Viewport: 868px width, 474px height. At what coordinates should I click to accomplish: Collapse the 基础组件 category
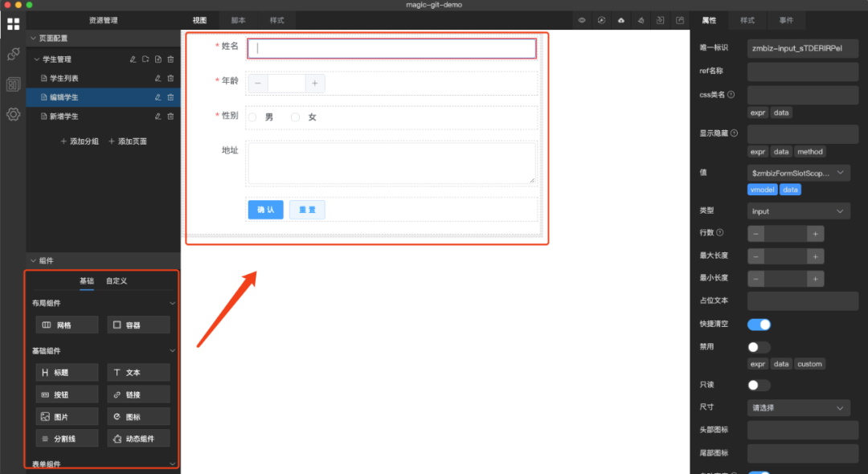click(x=172, y=350)
